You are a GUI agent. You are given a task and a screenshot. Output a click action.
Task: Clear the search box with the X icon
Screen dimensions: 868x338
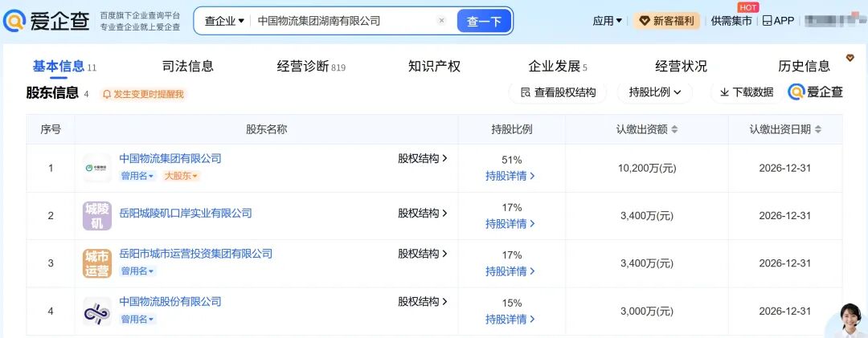[x=441, y=21]
